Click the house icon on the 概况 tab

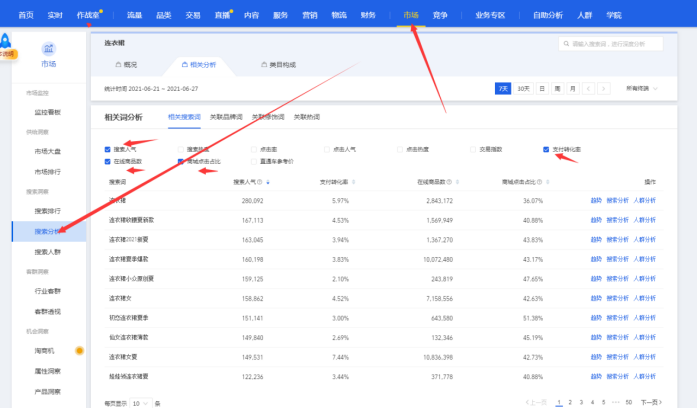(118, 64)
